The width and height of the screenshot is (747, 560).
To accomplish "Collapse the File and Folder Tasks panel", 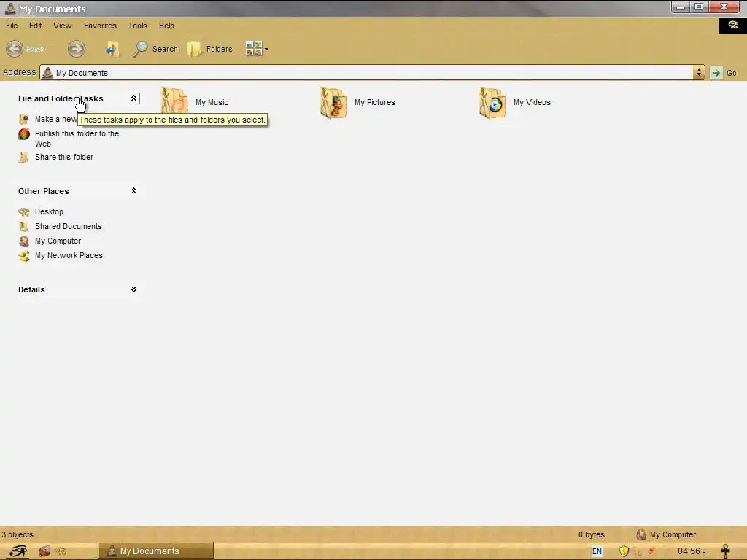I will pyautogui.click(x=134, y=98).
